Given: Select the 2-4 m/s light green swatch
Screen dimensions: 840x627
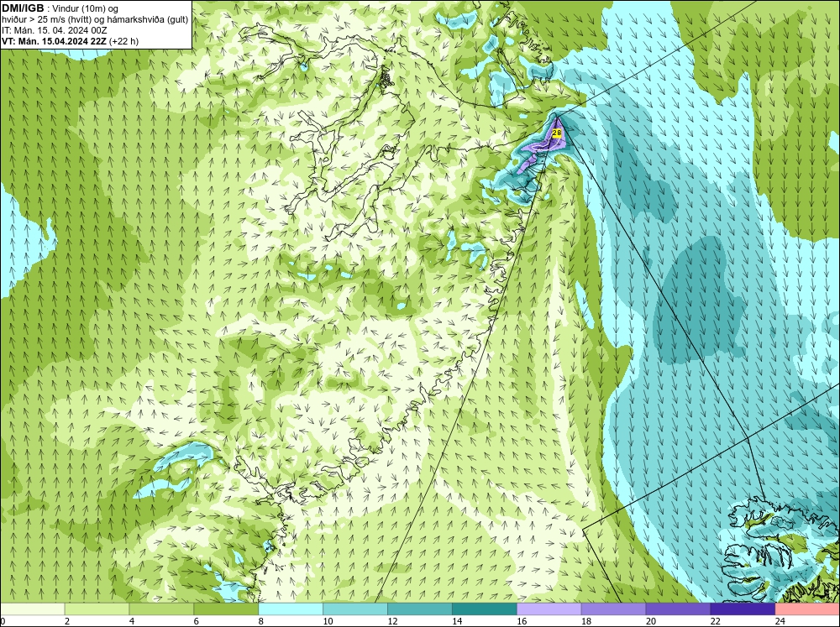Looking at the screenshot, I should coord(97,609).
